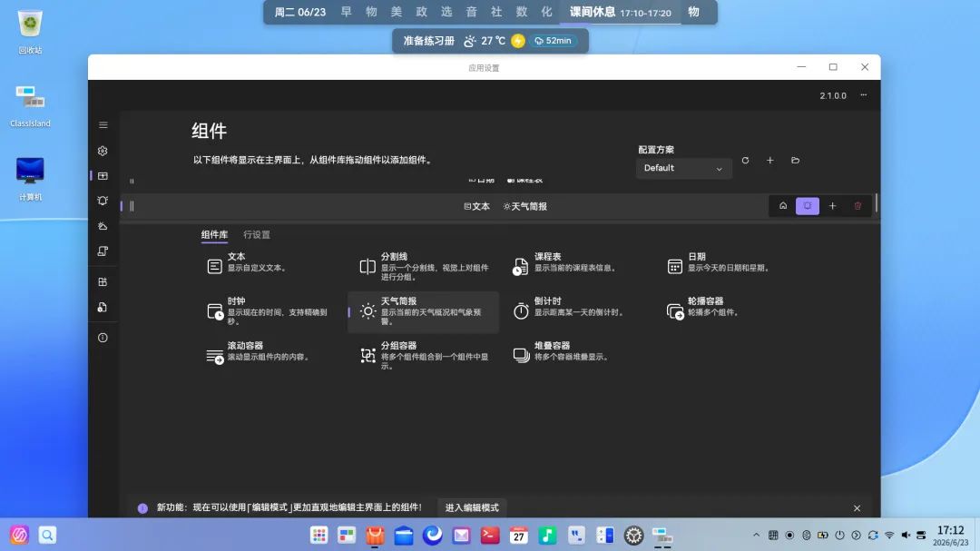Open the plugins grid sidebar icon
The width and height of the screenshot is (980, 551).
(x=103, y=282)
